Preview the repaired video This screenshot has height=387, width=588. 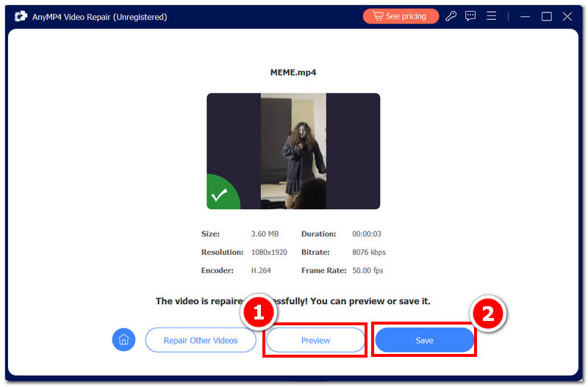[x=315, y=340]
